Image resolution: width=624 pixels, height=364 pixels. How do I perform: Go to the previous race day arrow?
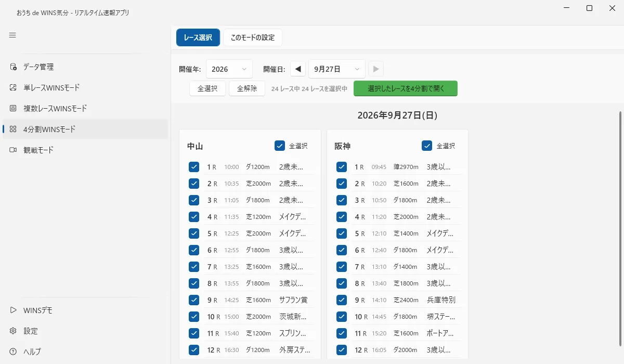pos(298,69)
